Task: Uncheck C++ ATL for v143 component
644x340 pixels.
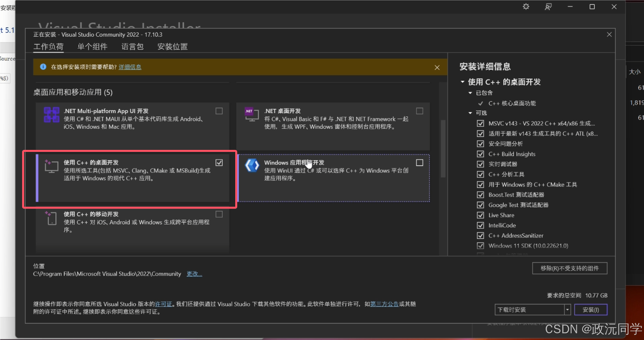Action: click(x=480, y=133)
